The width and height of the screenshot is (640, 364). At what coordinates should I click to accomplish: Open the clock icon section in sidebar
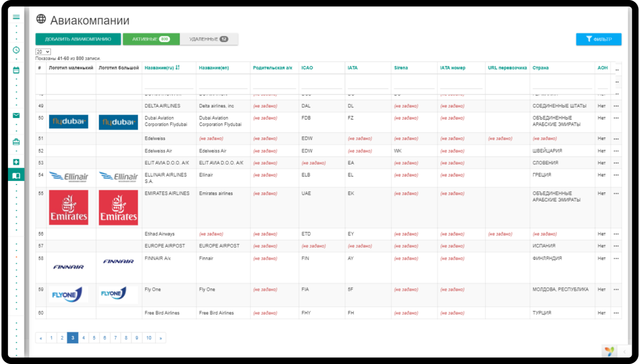click(16, 50)
